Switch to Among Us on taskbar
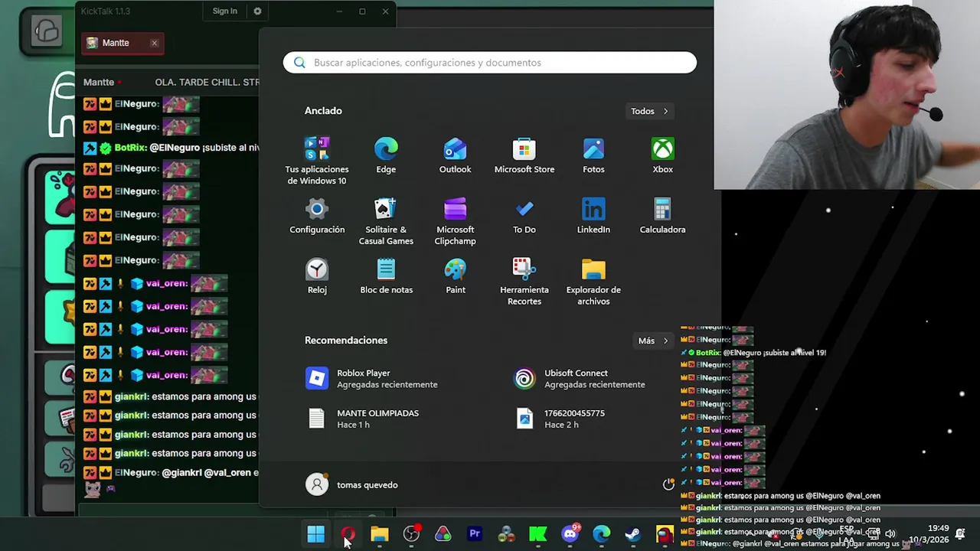980x551 pixels. 665,534
